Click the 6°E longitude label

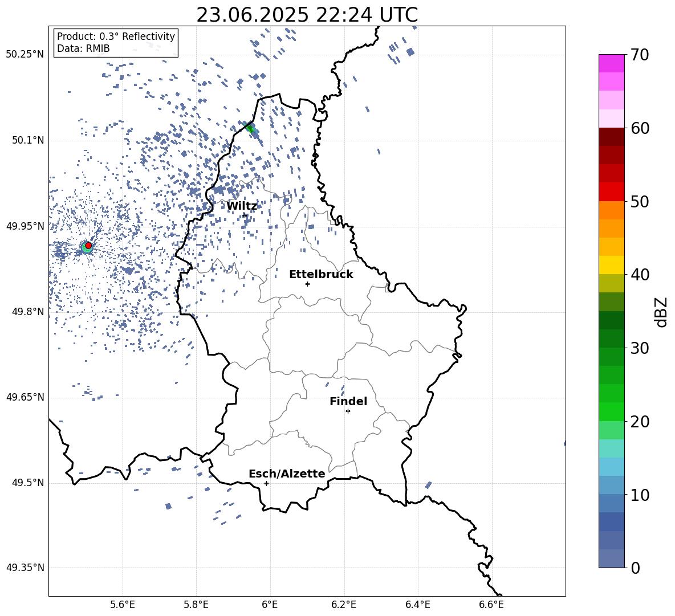point(270,605)
